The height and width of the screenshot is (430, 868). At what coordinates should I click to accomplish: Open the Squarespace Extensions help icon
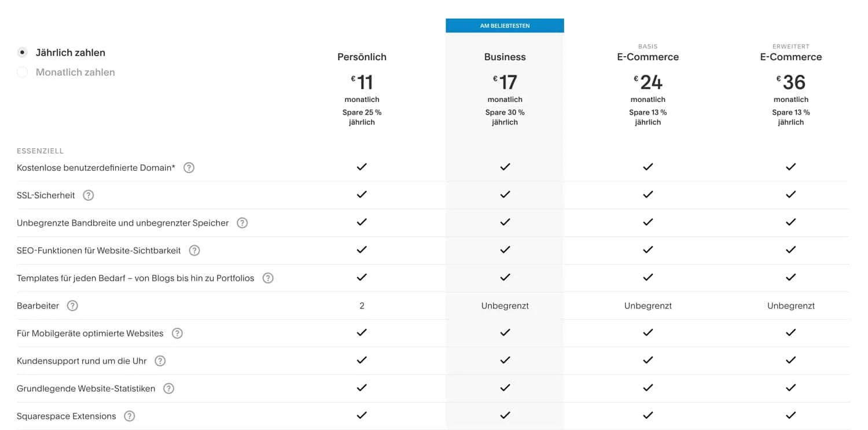130,416
